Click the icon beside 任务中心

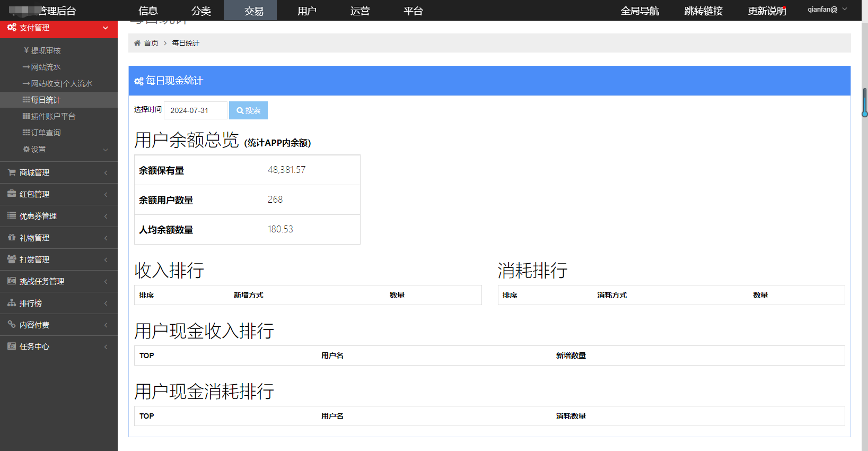12,346
